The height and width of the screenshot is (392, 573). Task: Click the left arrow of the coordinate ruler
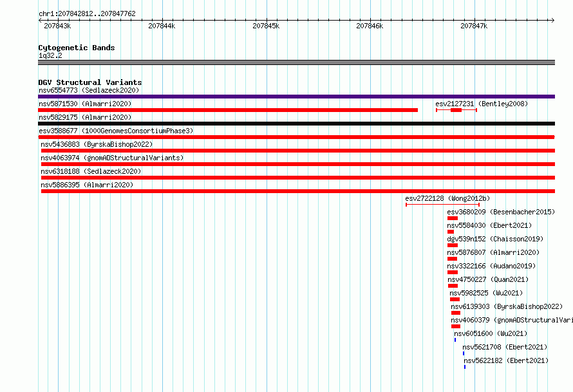[x=40, y=21]
